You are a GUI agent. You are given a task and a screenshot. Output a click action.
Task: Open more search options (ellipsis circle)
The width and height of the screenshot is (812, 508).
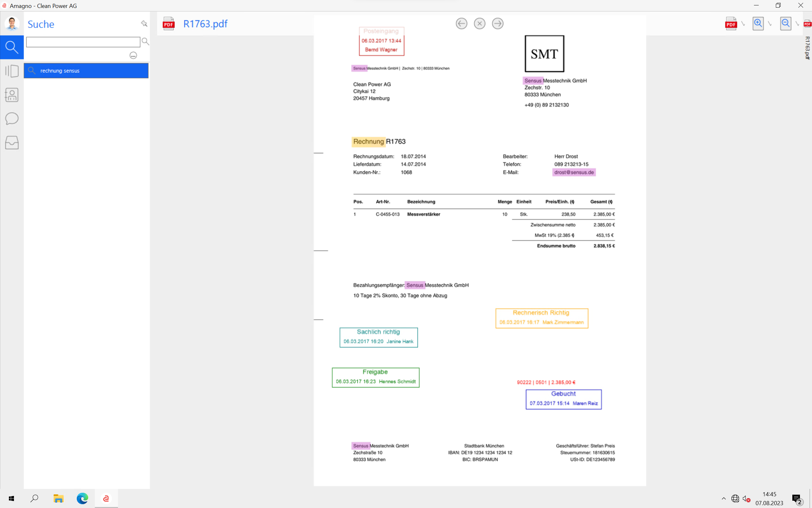tap(133, 56)
